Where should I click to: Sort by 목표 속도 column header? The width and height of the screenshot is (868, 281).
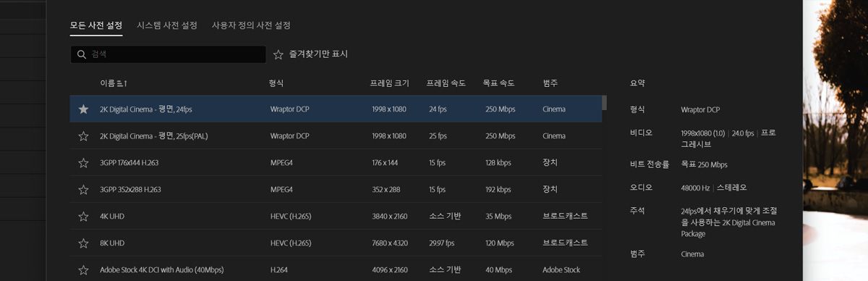498,83
